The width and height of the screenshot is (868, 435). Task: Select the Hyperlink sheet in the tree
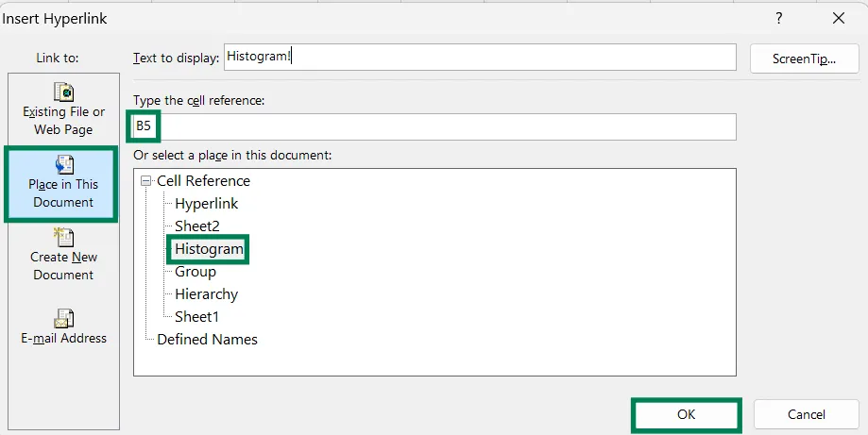pyautogui.click(x=207, y=204)
